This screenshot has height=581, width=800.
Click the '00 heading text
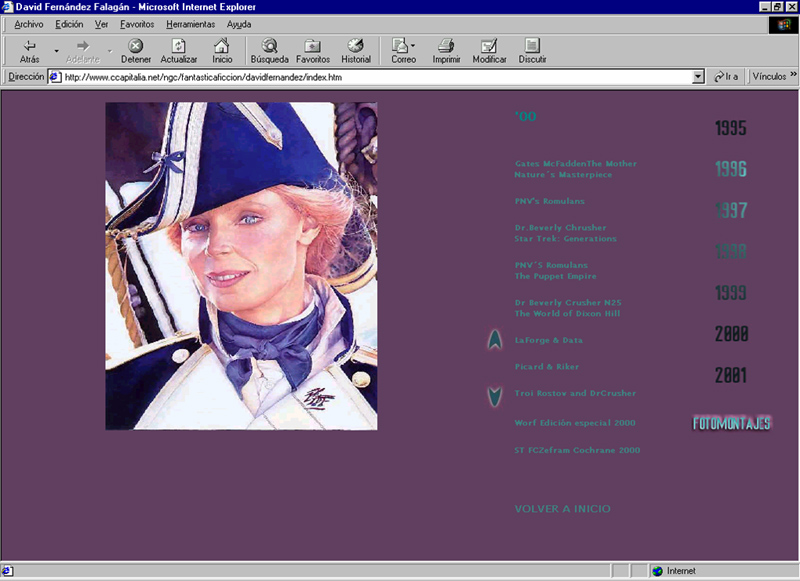coord(526,116)
